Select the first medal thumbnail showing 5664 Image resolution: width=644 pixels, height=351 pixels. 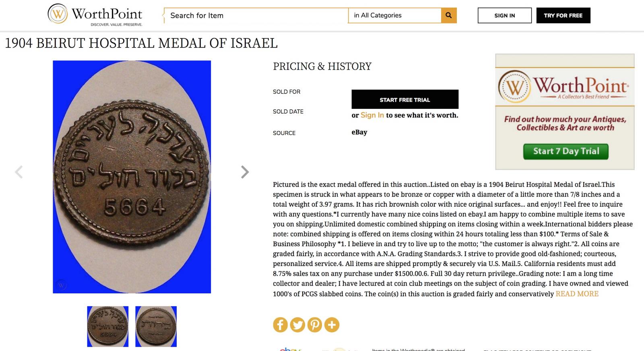[108, 326]
